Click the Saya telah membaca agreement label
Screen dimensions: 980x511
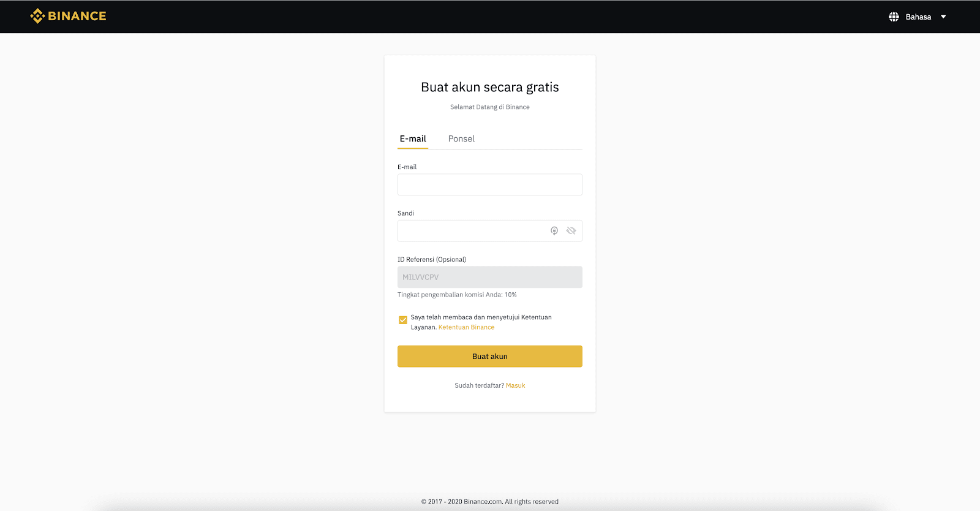(481, 322)
